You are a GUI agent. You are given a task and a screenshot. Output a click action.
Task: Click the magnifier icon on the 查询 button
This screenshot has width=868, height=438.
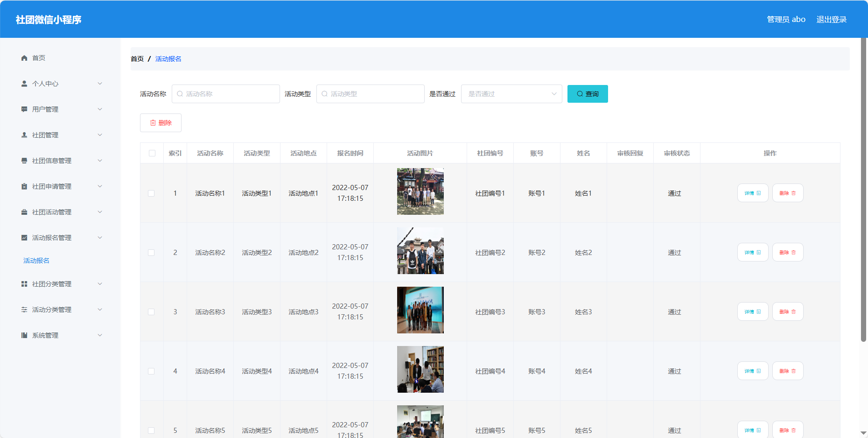580,94
